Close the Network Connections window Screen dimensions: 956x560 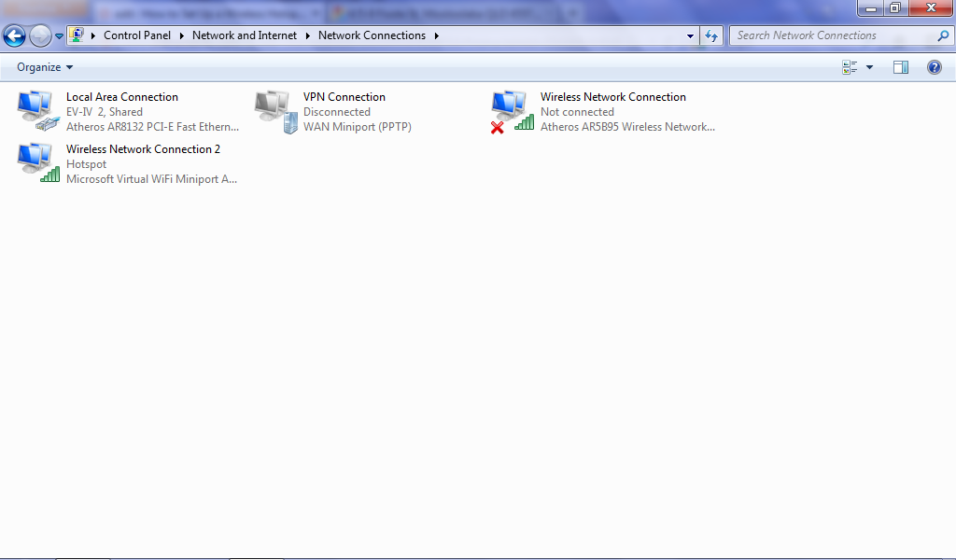pyautogui.click(x=931, y=7)
